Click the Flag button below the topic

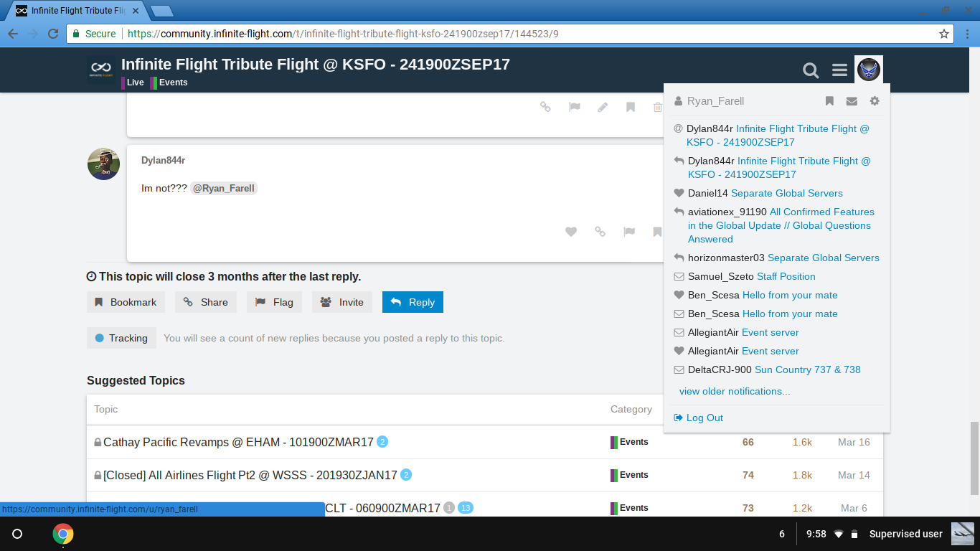pos(274,302)
